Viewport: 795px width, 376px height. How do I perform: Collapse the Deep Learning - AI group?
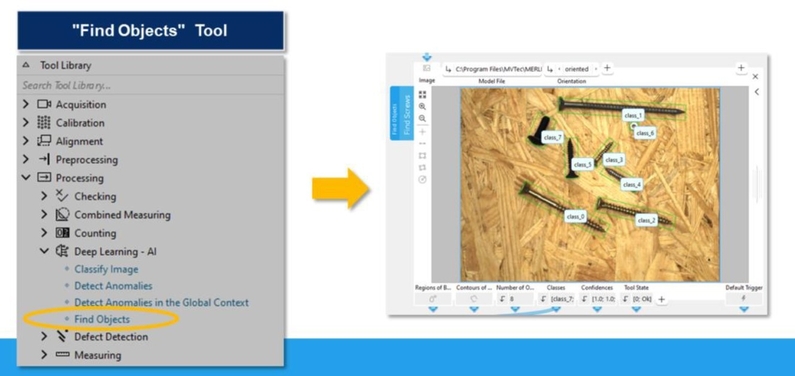coord(44,251)
